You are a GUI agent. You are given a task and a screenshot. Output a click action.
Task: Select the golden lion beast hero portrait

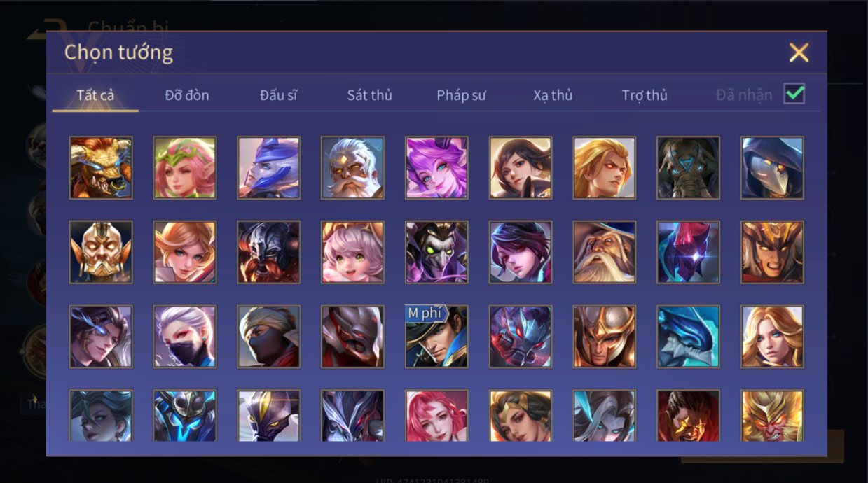101,167
